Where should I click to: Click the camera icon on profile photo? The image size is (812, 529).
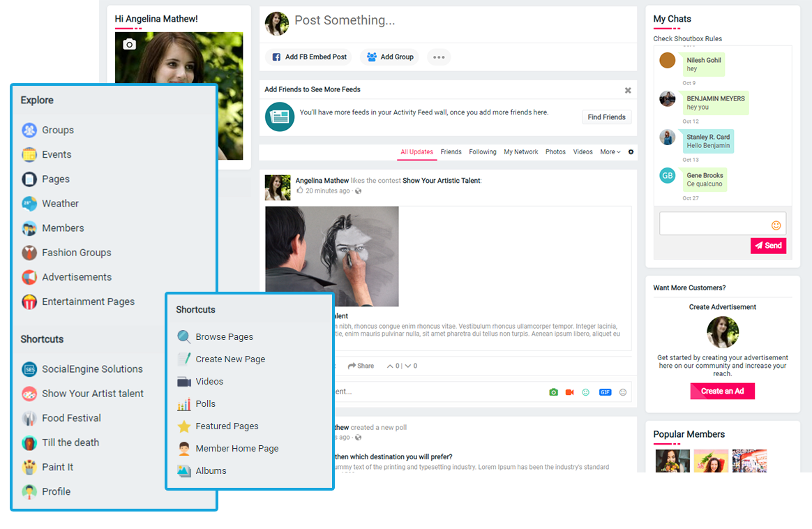(129, 45)
